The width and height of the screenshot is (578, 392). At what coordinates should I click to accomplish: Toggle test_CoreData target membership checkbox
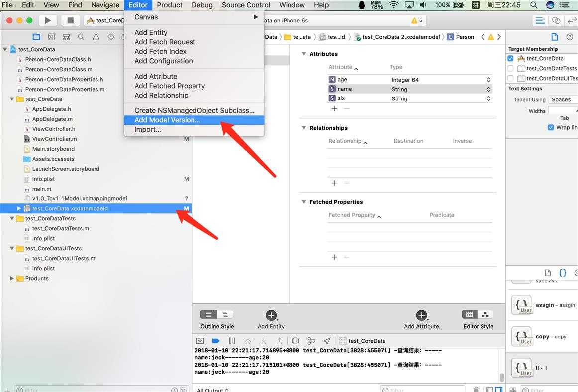(510, 58)
